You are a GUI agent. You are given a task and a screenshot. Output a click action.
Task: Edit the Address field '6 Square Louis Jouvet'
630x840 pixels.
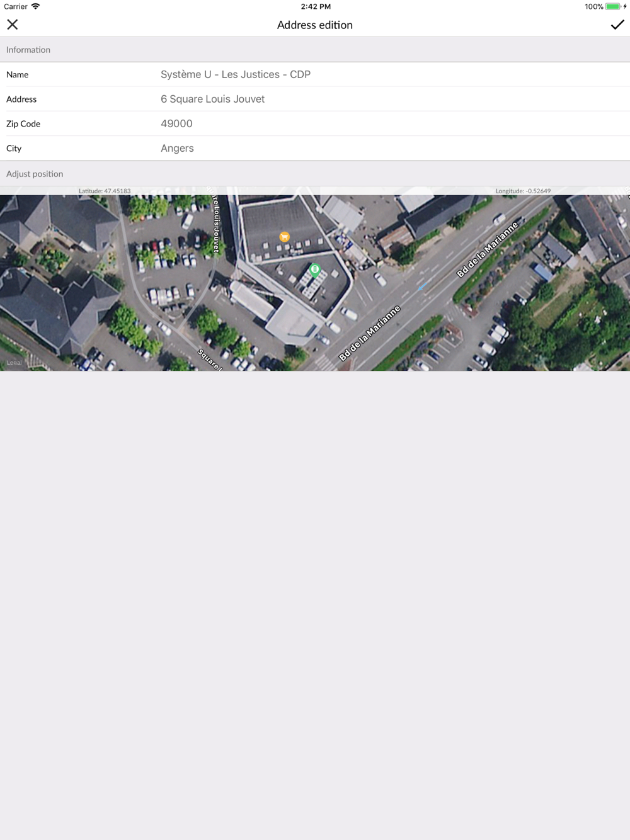click(x=212, y=99)
